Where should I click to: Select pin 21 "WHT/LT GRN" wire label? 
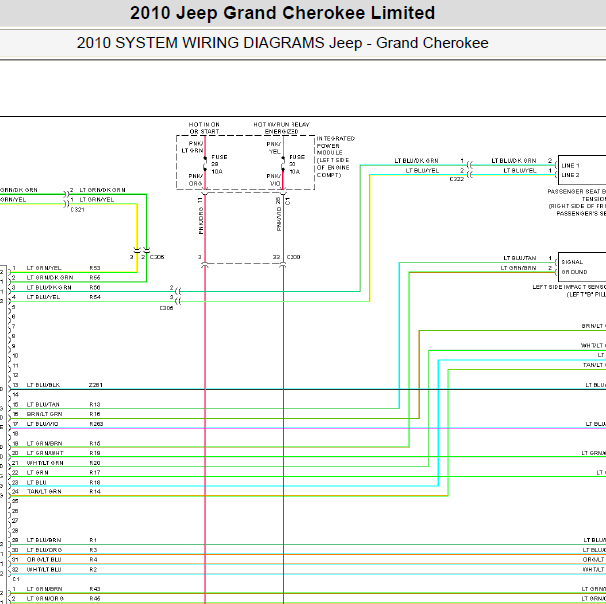pyautogui.click(x=45, y=463)
